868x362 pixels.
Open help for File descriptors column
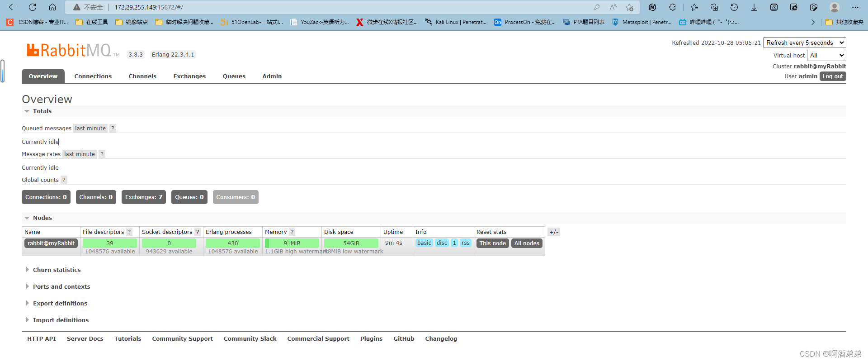(129, 232)
